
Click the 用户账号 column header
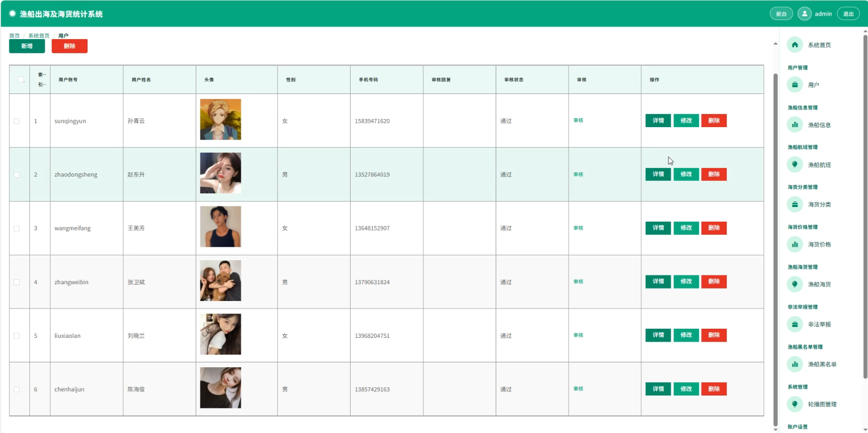(68, 80)
